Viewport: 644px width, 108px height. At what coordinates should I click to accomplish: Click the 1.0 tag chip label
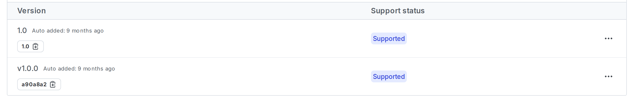coord(25,47)
